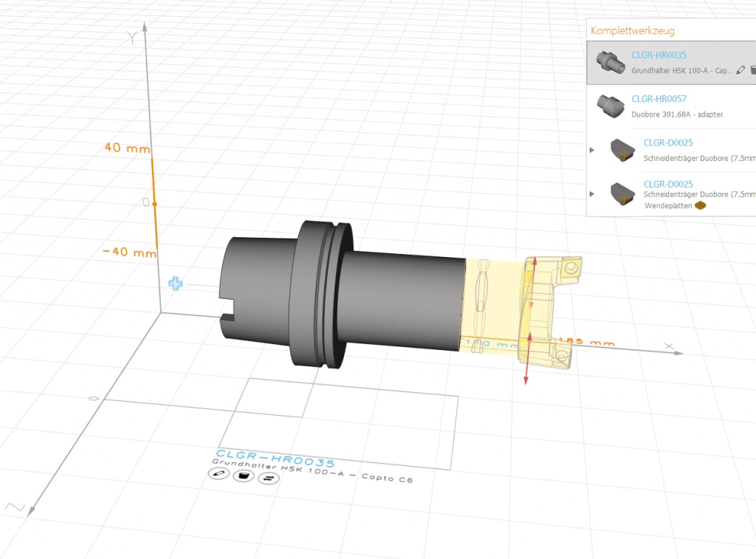This screenshot has width=756, height=559.
Task: Click the lower red diameter arrow on the tool
Action: (x=528, y=360)
